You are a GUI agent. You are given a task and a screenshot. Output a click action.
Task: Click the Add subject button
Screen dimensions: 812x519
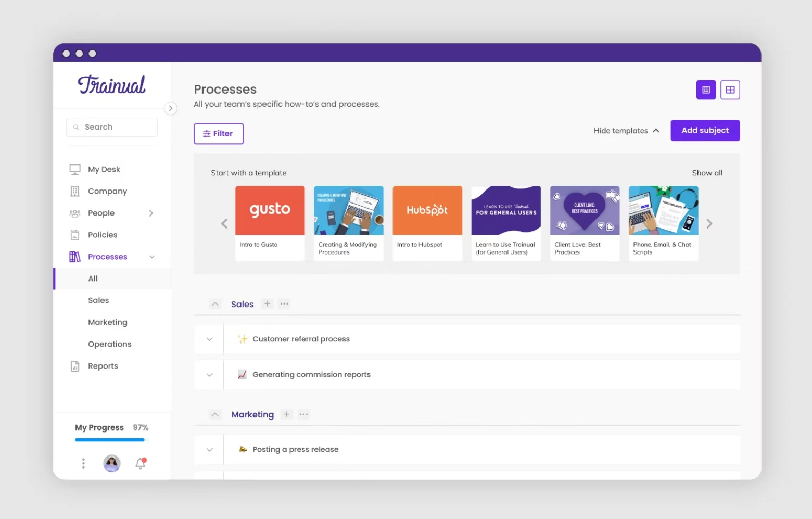coord(705,130)
